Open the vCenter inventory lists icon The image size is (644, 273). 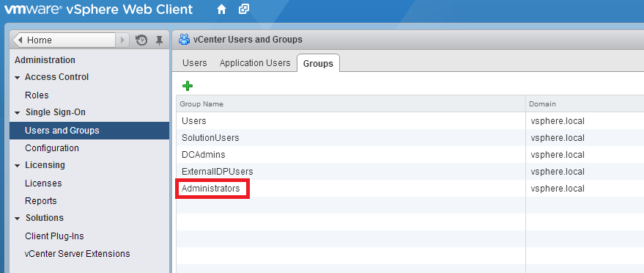click(244, 9)
